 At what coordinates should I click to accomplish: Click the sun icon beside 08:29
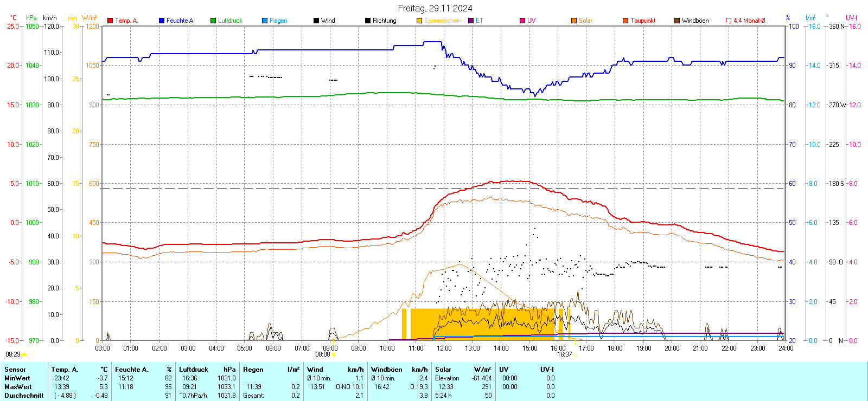tap(24, 354)
